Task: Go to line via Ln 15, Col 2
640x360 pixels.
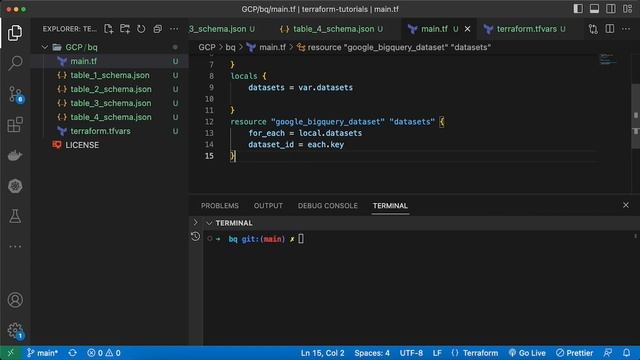Action: pyautogui.click(x=322, y=353)
